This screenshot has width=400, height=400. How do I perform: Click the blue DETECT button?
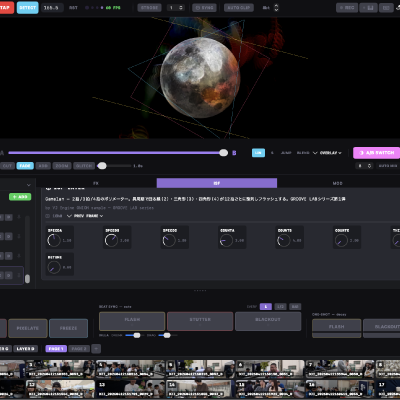(28, 8)
